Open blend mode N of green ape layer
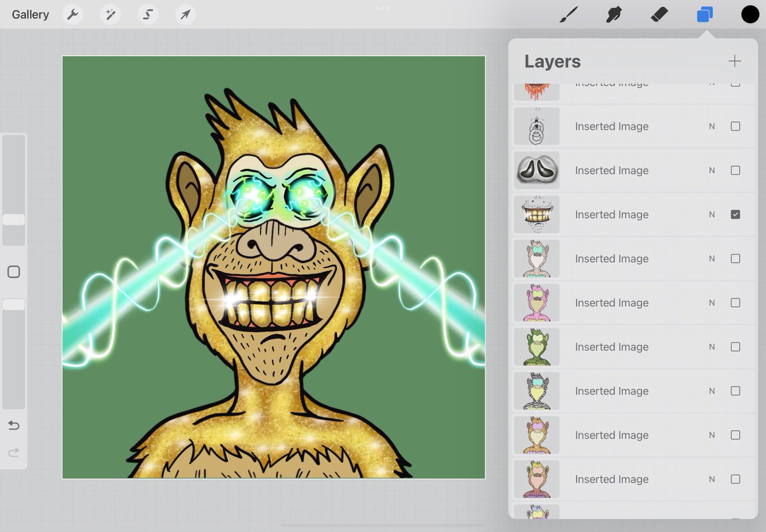Viewport: 766px width, 532px height. [712, 346]
